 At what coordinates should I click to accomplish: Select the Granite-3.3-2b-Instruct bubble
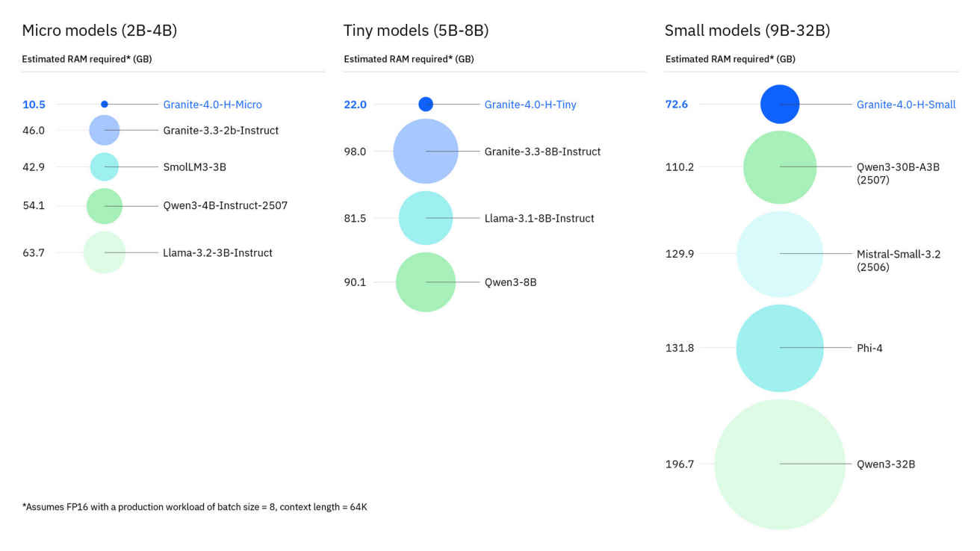coord(105,130)
